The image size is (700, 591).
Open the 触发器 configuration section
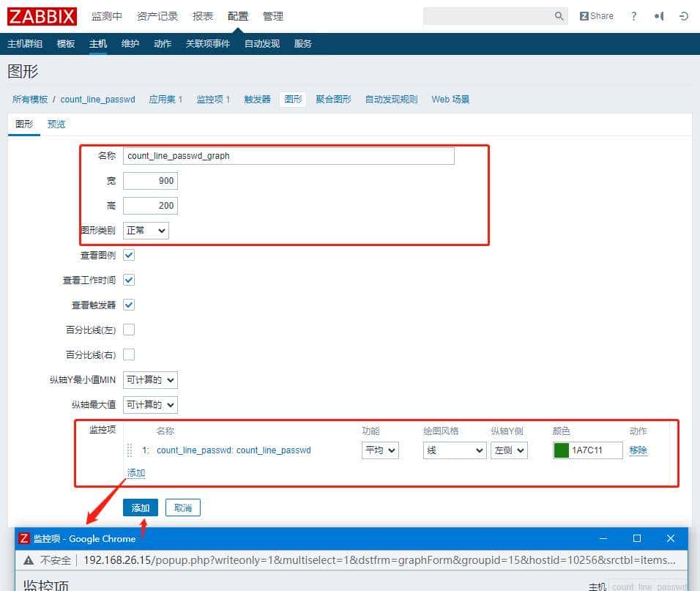tap(257, 99)
